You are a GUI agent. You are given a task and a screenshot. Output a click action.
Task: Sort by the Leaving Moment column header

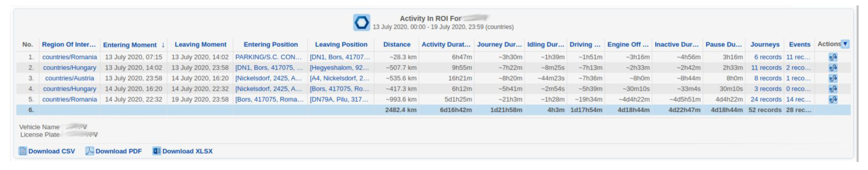200,44
